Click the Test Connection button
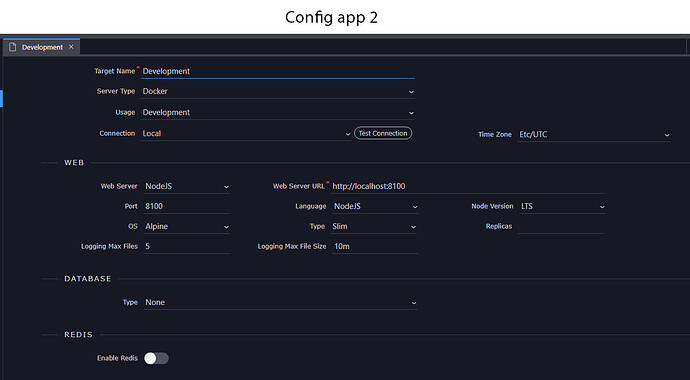This screenshot has height=380, width=690. [x=383, y=133]
